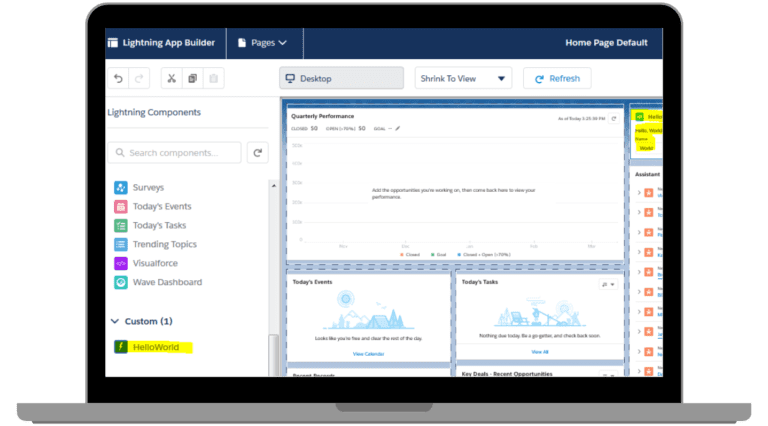Click the cut scissors icon
Image resolution: width=768 pixels, height=426 pixels.
click(171, 78)
